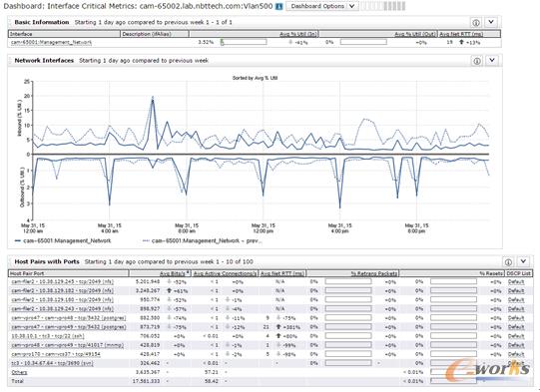540x392 pixels.
Task: Sort by Avg Active Connections/s column
Action: (x=225, y=273)
